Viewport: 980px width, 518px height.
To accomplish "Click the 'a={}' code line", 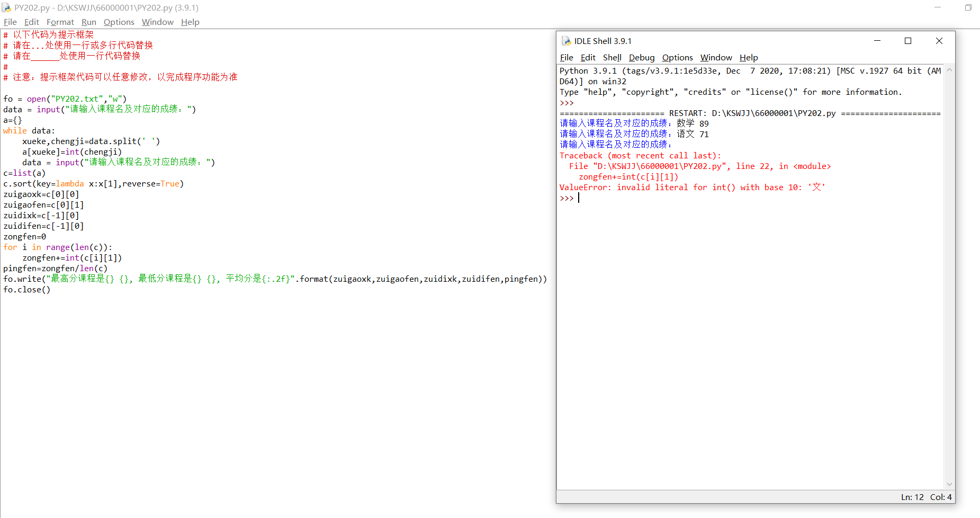I will pos(13,120).
